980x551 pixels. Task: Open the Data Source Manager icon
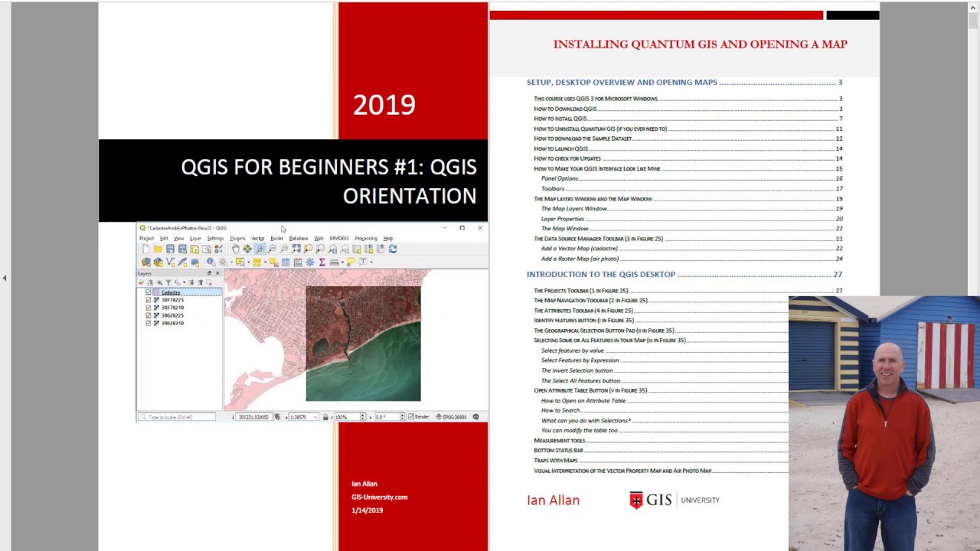tap(146, 262)
